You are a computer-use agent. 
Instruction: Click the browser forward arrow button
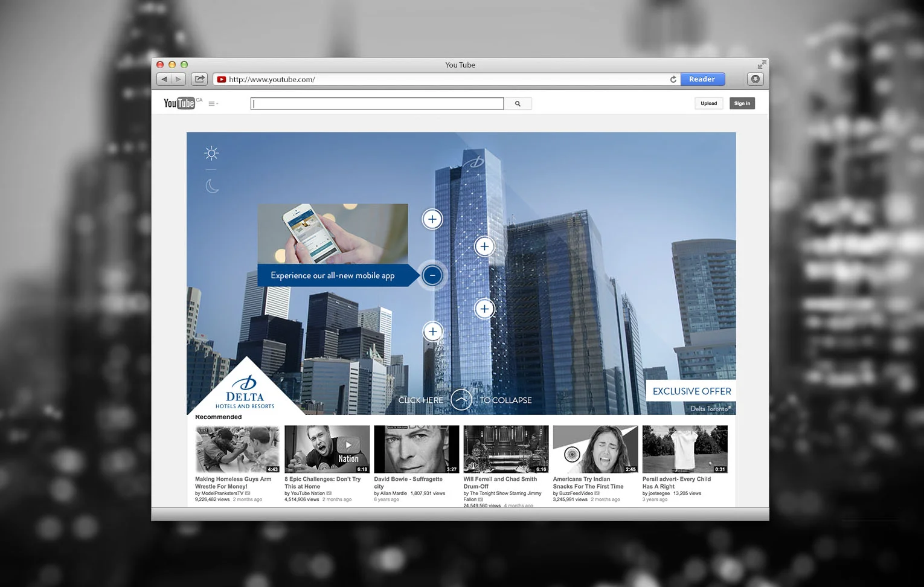coord(178,79)
